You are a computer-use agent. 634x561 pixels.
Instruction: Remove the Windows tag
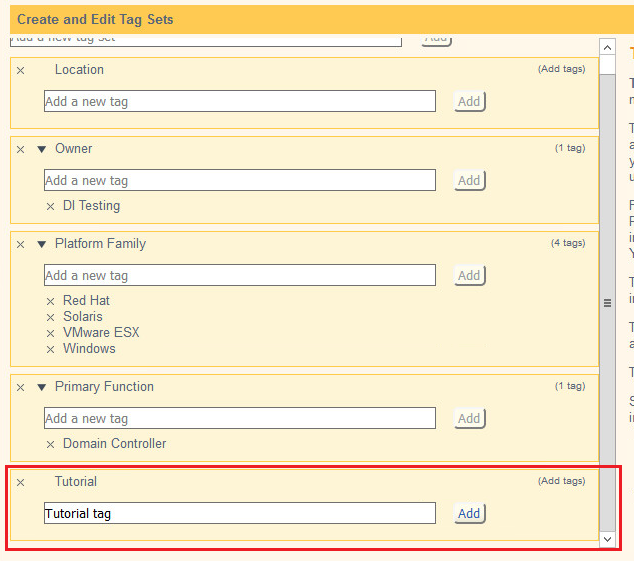pyautogui.click(x=50, y=349)
